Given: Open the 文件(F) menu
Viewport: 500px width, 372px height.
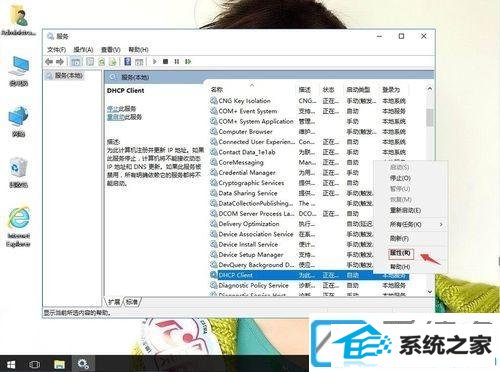Looking at the screenshot, I should (x=57, y=49).
